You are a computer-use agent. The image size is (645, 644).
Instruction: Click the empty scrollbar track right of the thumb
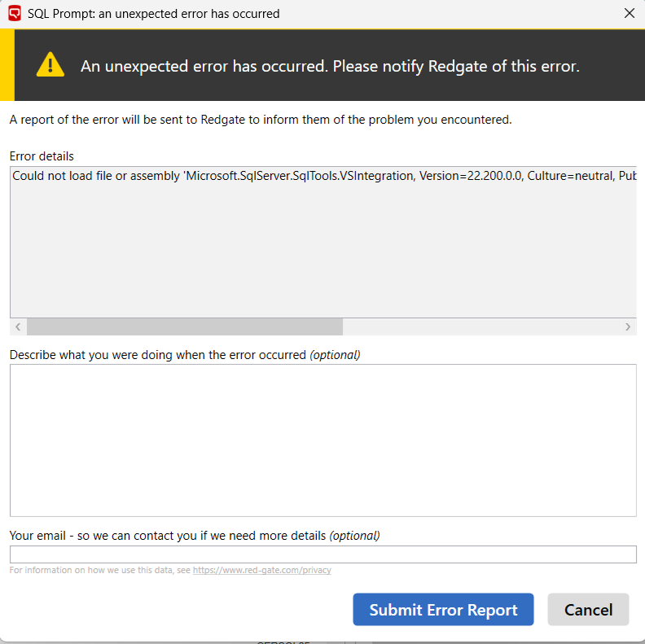(480, 326)
